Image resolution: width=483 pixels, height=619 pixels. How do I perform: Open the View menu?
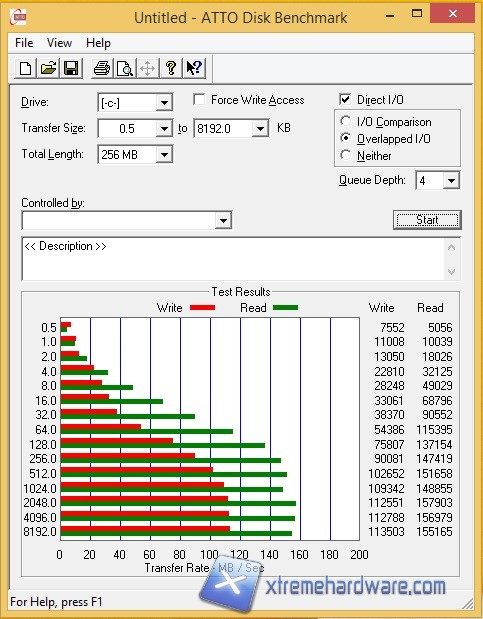59,43
